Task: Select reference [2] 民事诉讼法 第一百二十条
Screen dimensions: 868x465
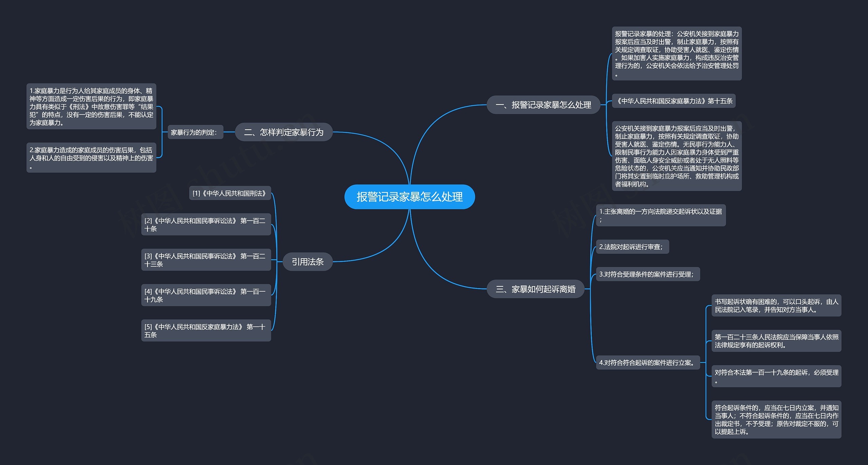Action: [x=206, y=224]
